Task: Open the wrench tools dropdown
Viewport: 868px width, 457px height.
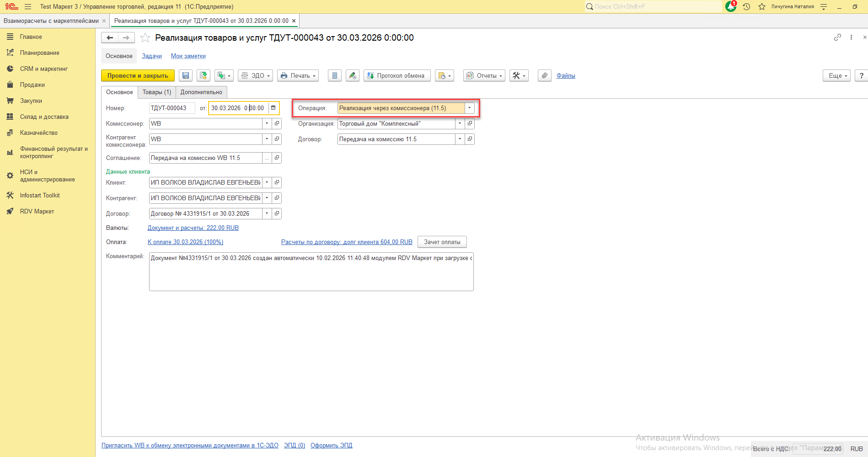Action: (x=519, y=76)
